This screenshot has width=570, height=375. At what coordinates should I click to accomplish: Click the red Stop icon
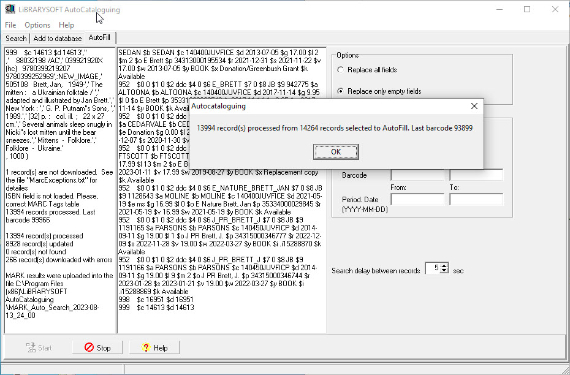[x=89, y=347]
